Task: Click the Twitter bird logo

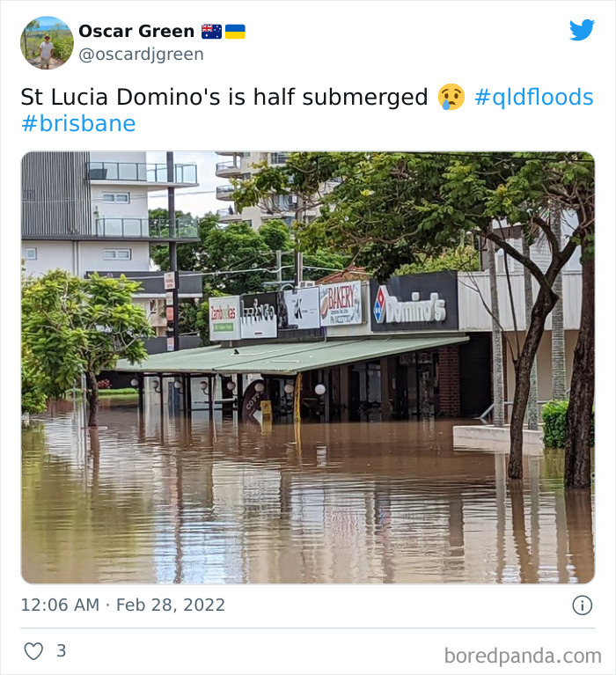Action: click(582, 30)
